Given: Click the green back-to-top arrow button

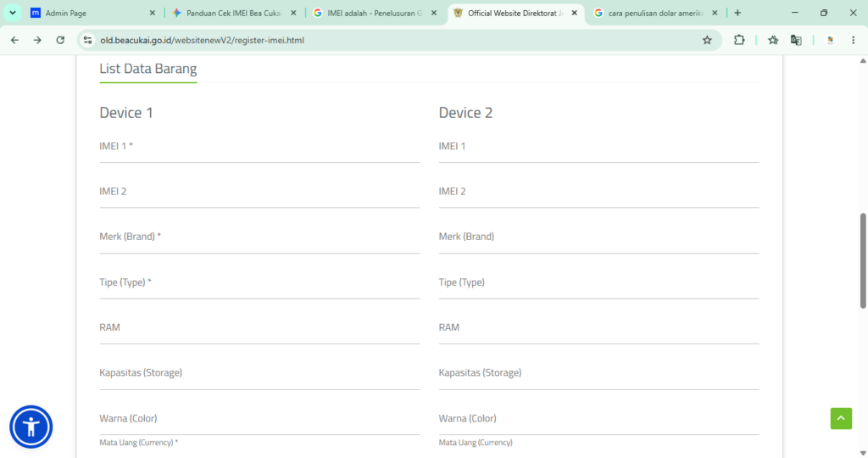Looking at the screenshot, I should (x=841, y=419).
